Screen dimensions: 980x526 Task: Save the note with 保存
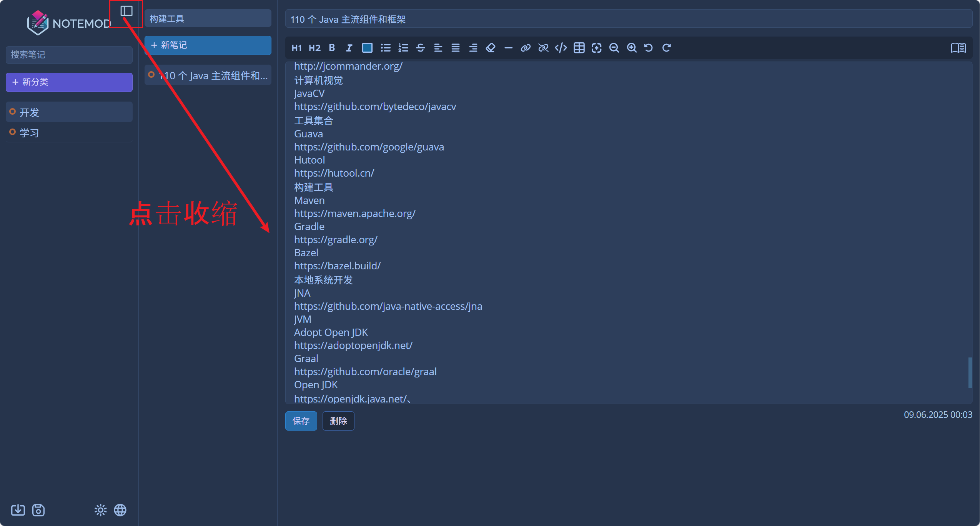tap(301, 421)
